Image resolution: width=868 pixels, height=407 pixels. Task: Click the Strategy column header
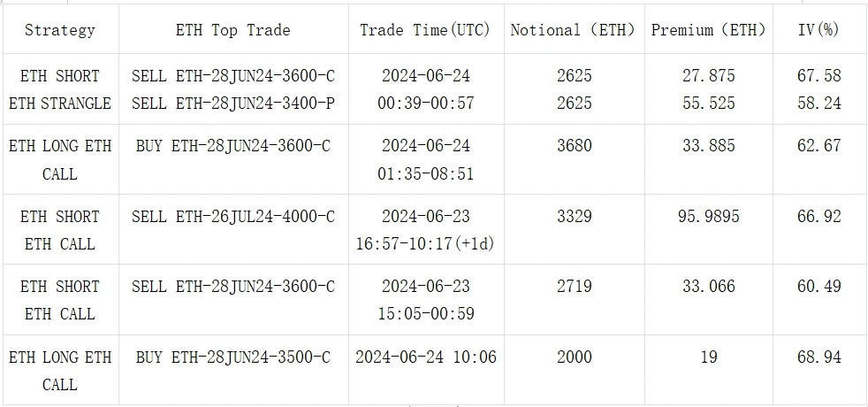pyautogui.click(x=59, y=29)
